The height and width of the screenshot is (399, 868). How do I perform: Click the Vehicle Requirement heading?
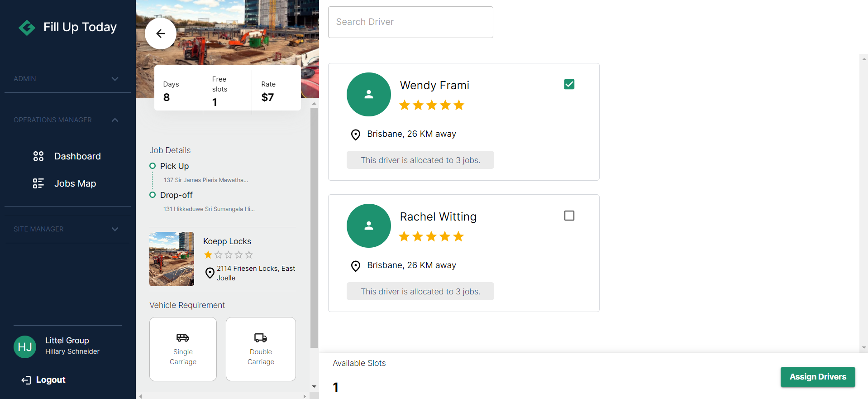pyautogui.click(x=187, y=305)
